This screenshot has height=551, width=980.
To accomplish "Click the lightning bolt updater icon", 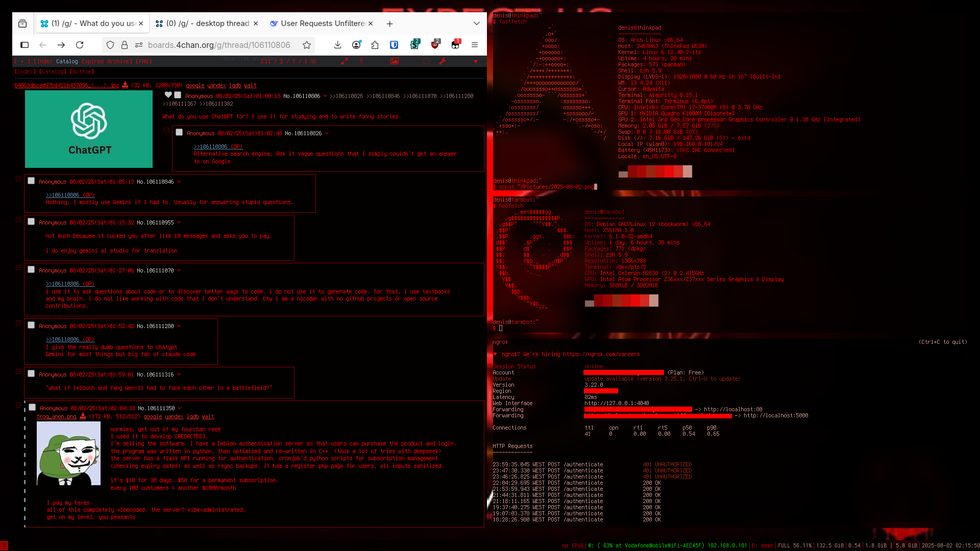I will pyautogui.click(x=361, y=61).
